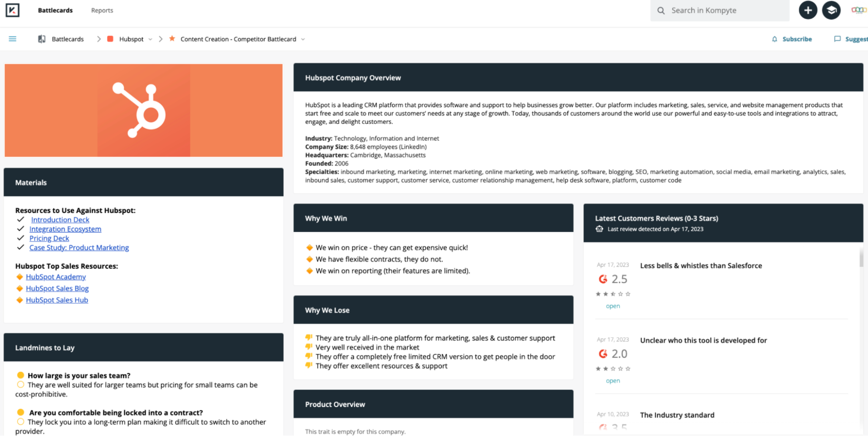Click We win on price bullet text
This screenshot has height=436, width=868.
392,248
